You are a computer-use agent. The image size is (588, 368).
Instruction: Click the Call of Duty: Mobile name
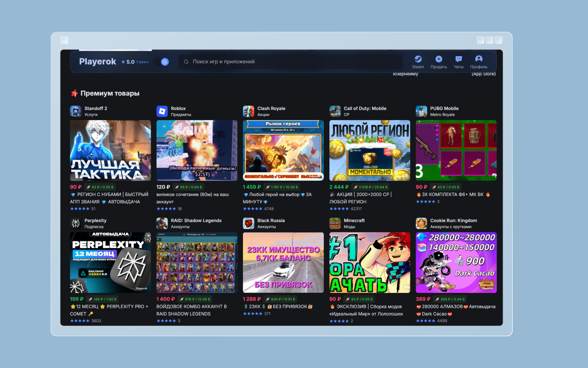(x=365, y=109)
